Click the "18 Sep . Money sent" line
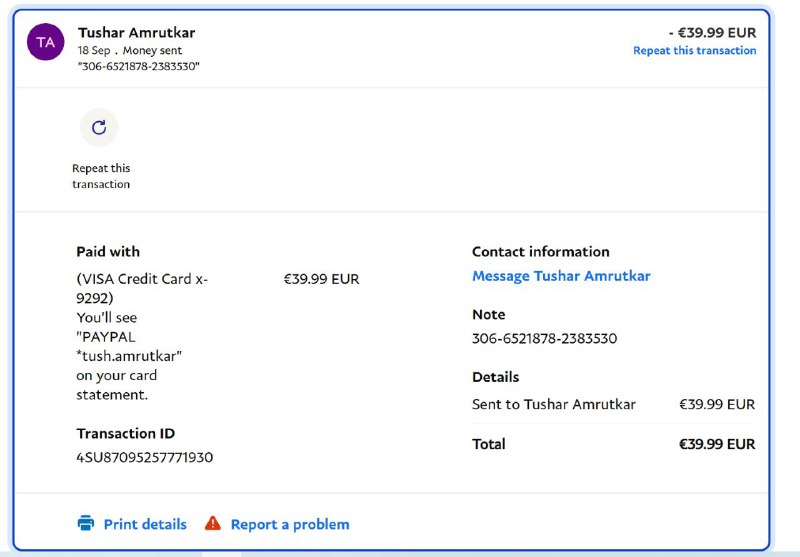This screenshot has width=800, height=557. tap(130, 50)
